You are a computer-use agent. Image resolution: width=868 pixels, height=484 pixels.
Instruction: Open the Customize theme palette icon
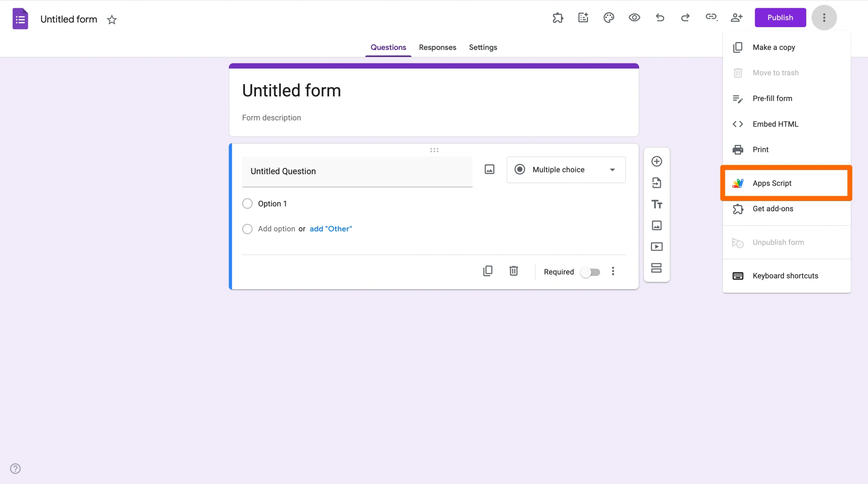(x=608, y=17)
